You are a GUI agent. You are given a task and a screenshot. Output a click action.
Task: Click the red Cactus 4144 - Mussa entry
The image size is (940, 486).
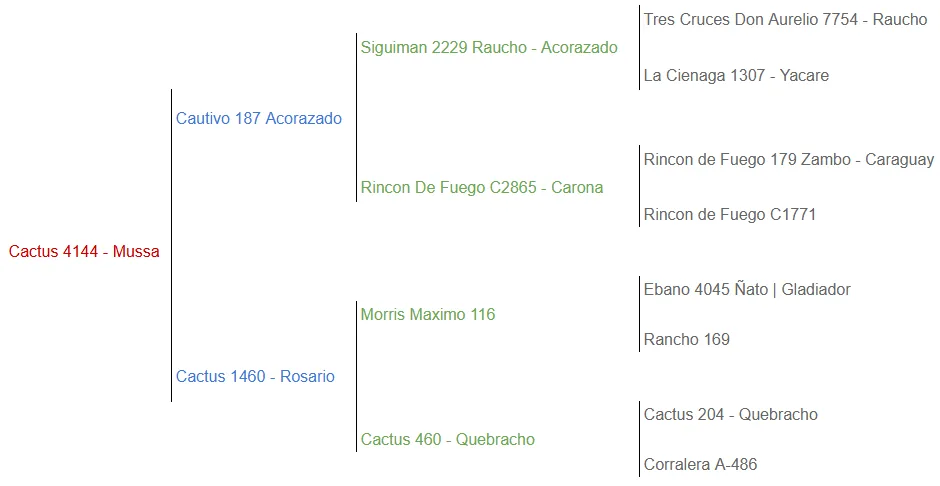coord(84,252)
